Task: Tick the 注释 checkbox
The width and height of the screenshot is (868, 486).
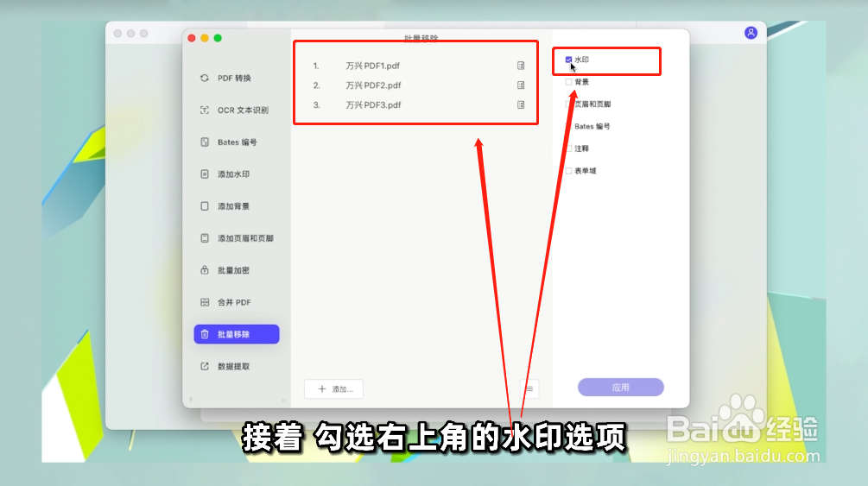Action: coord(568,148)
